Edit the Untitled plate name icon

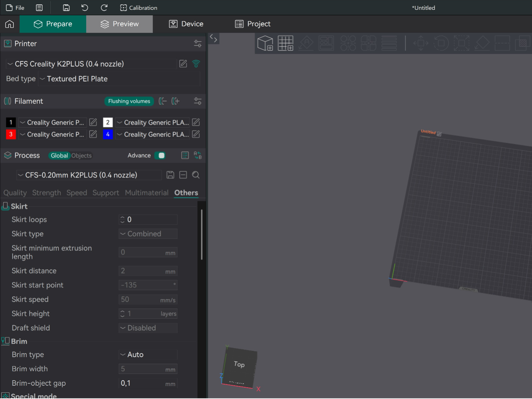(x=439, y=134)
